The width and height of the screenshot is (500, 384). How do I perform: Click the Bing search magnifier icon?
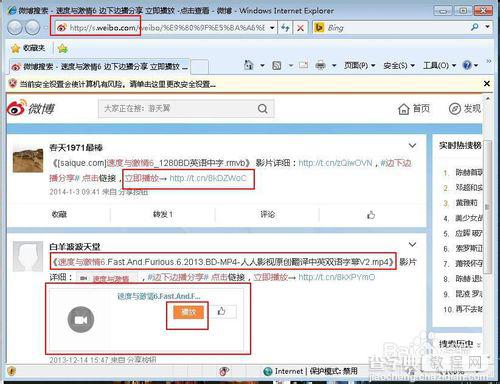[x=475, y=27]
